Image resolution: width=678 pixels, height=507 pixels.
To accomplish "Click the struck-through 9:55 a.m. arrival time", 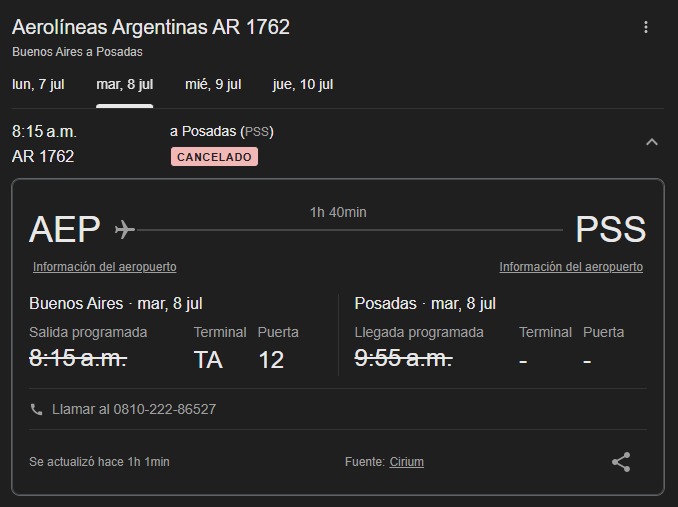I will pos(403,359).
